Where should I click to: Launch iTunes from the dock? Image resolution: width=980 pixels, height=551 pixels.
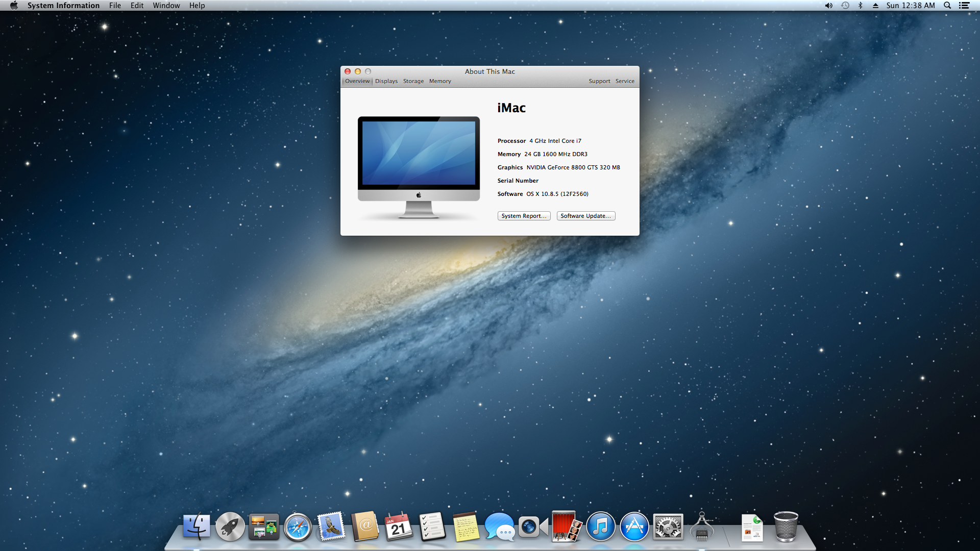(600, 527)
